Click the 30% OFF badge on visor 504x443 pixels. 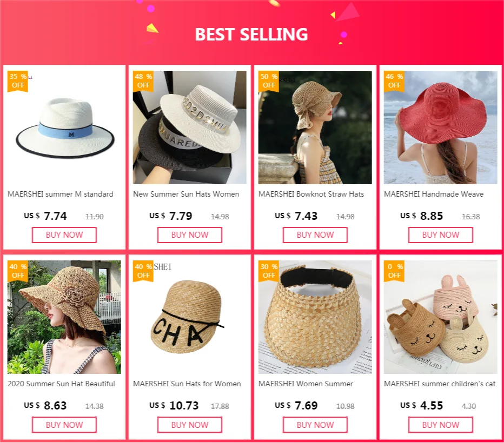(269, 271)
